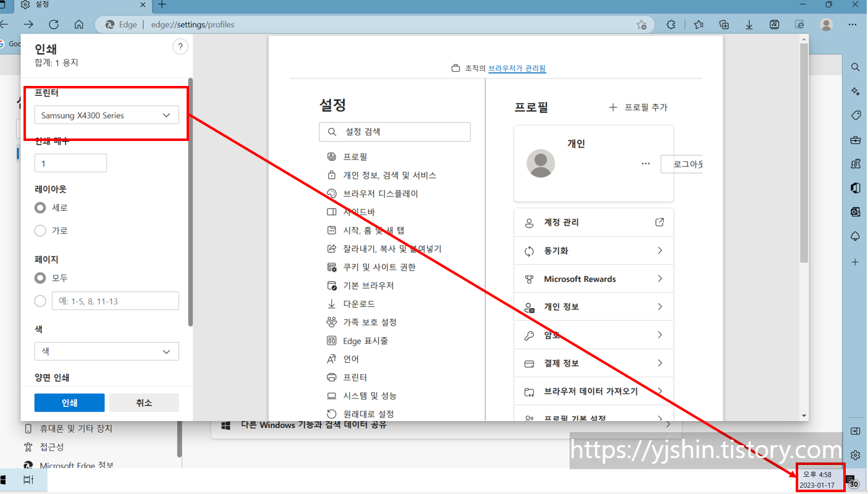Screen dimensions: 868x494
Task: Select 세로 portrait layout
Action: click(x=40, y=208)
